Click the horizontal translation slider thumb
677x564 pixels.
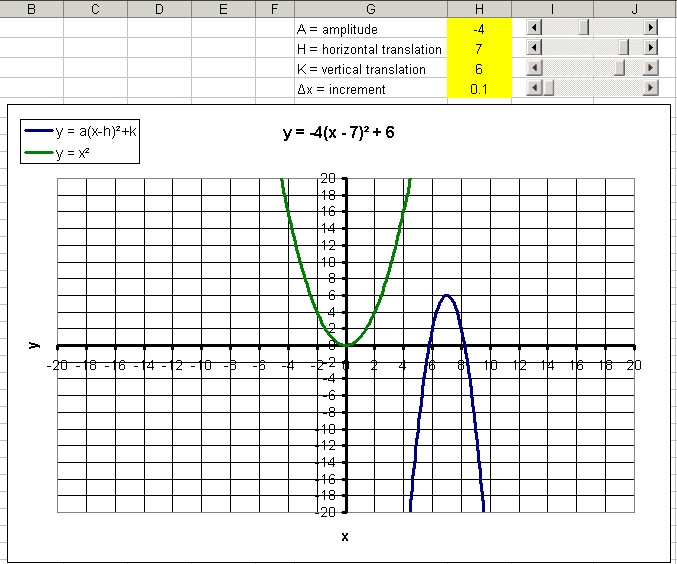[623, 48]
